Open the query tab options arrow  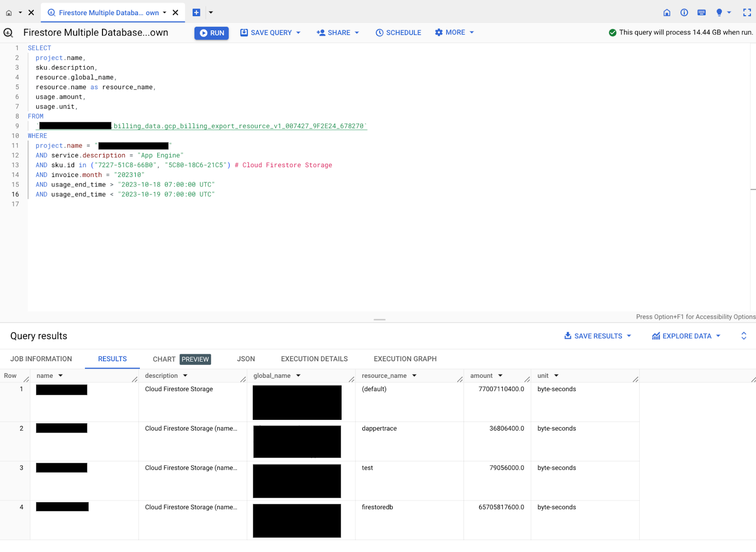point(164,13)
